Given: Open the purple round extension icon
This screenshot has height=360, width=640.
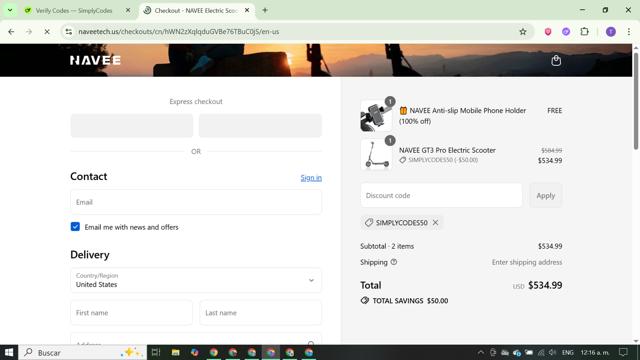Looking at the screenshot, I should click(x=566, y=31).
